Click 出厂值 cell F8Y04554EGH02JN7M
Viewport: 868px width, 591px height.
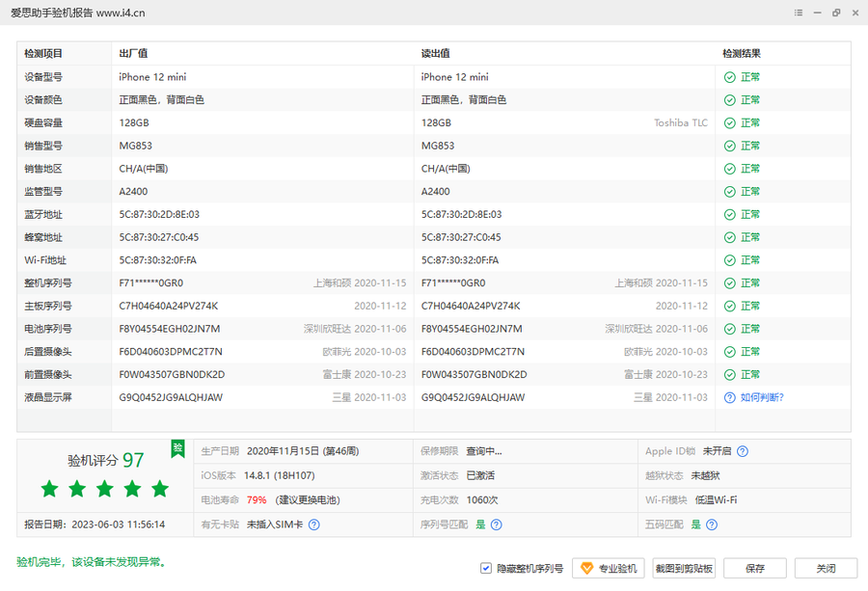[170, 329]
